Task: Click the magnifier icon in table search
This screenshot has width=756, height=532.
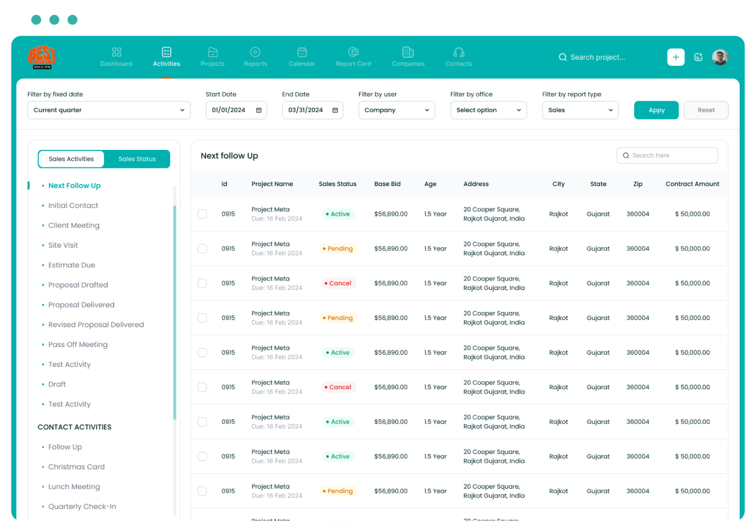Action: [x=626, y=155]
